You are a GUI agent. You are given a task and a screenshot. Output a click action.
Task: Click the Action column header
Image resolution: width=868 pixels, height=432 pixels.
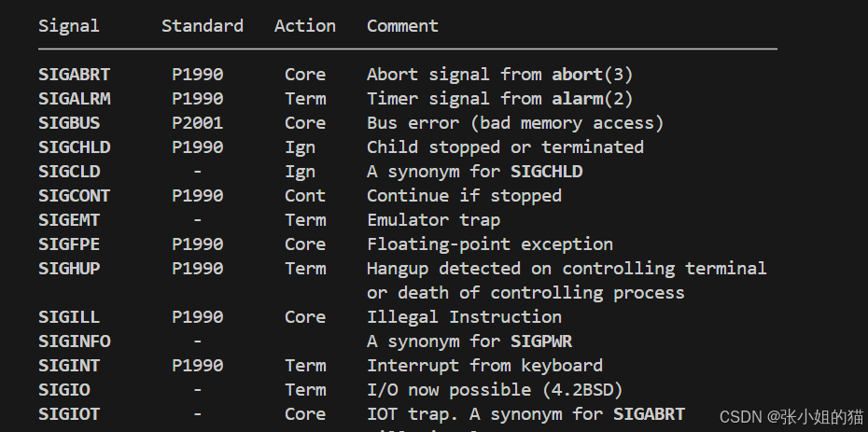[x=304, y=26]
